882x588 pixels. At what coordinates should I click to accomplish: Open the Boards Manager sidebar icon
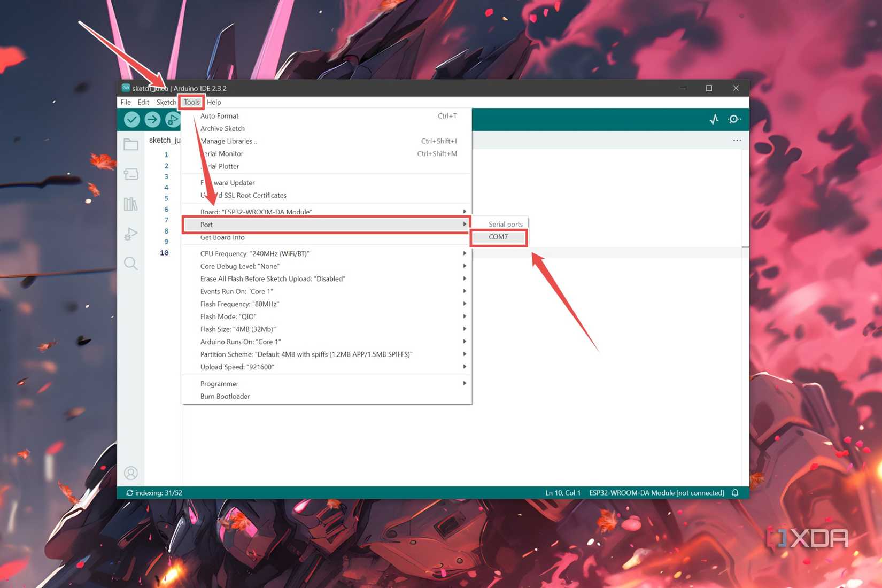[x=131, y=174]
